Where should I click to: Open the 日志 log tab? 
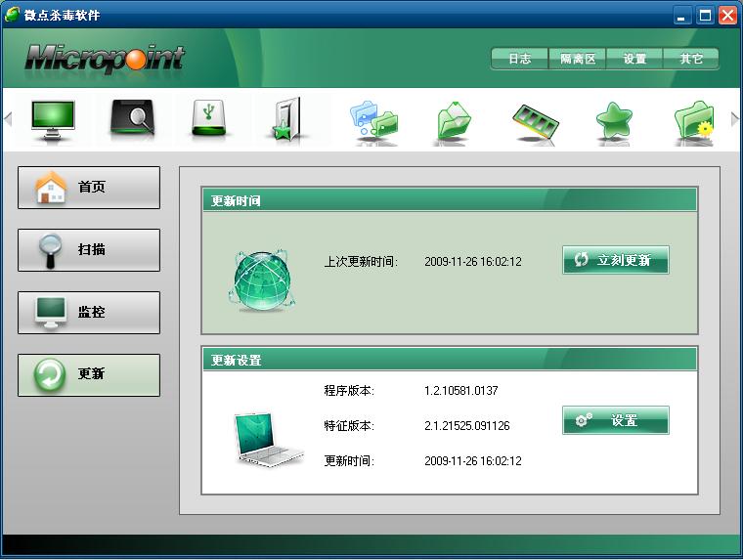pos(520,59)
